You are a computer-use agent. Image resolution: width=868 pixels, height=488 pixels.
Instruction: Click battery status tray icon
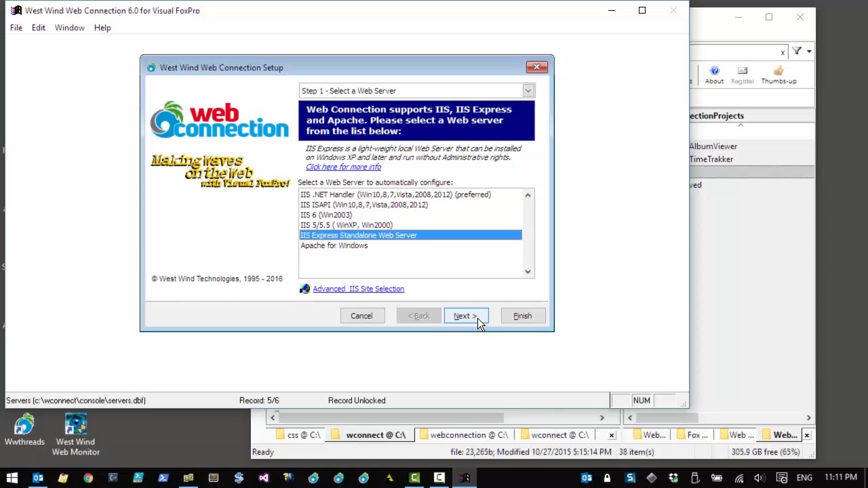click(x=716, y=478)
